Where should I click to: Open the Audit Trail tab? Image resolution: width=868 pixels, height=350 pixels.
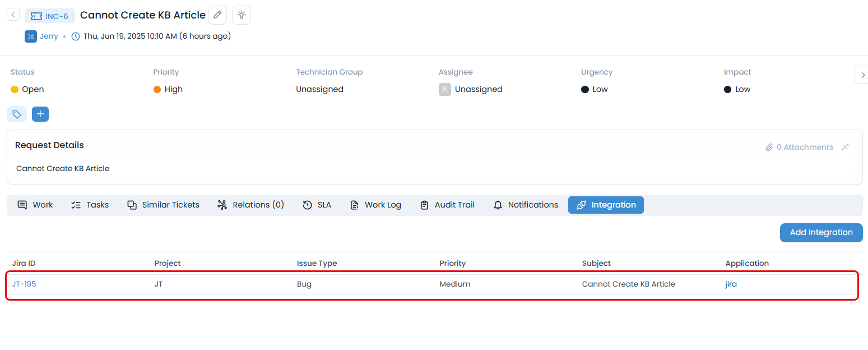447,205
